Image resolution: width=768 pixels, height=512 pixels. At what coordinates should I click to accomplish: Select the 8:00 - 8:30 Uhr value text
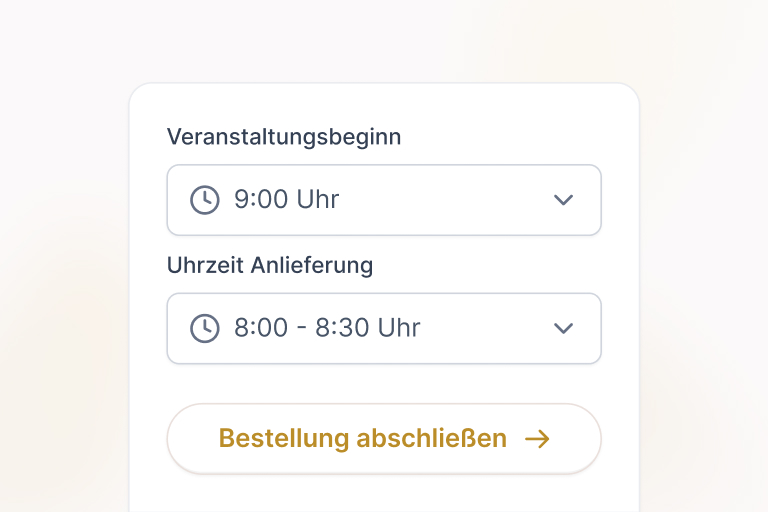point(327,328)
